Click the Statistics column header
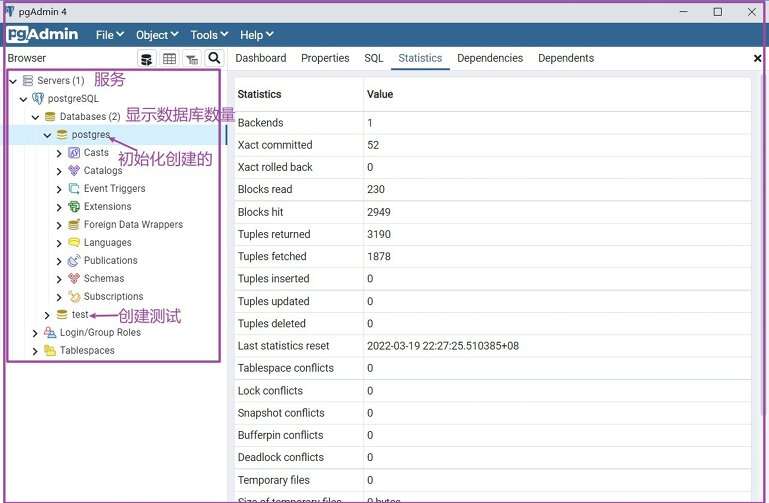The height and width of the screenshot is (503, 769). tap(259, 94)
